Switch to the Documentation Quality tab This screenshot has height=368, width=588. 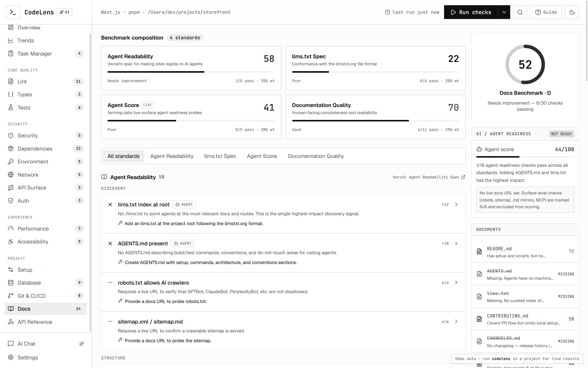pos(316,156)
